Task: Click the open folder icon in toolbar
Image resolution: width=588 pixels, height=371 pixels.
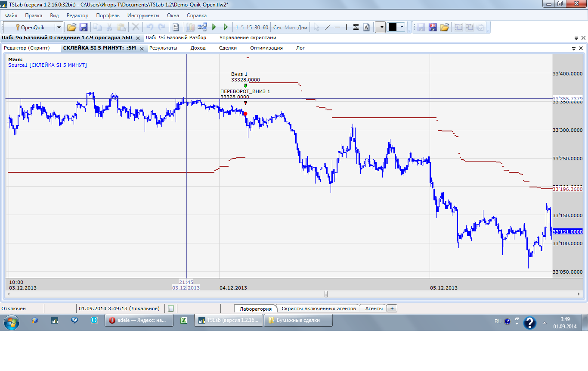Action: [x=71, y=27]
